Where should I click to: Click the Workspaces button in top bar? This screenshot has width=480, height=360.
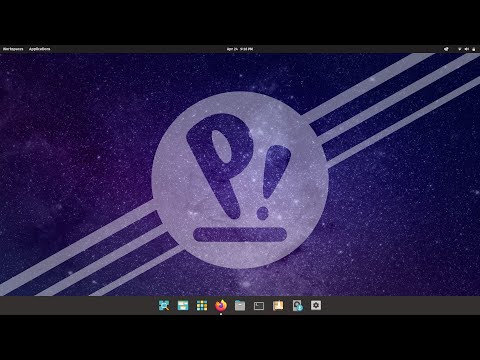(13, 49)
